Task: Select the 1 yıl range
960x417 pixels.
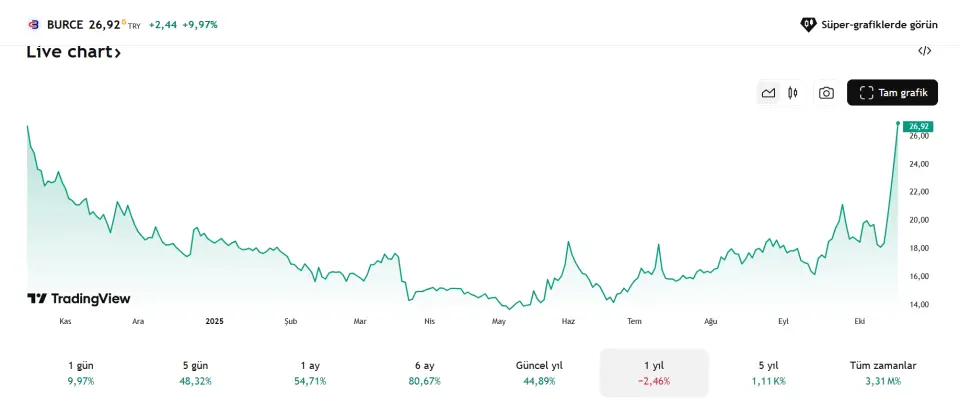Action: pyautogui.click(x=654, y=373)
